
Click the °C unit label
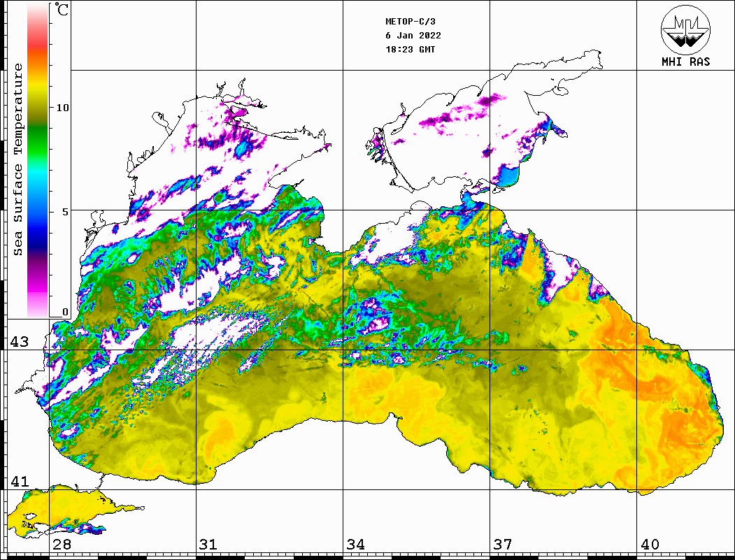pyautogui.click(x=62, y=9)
